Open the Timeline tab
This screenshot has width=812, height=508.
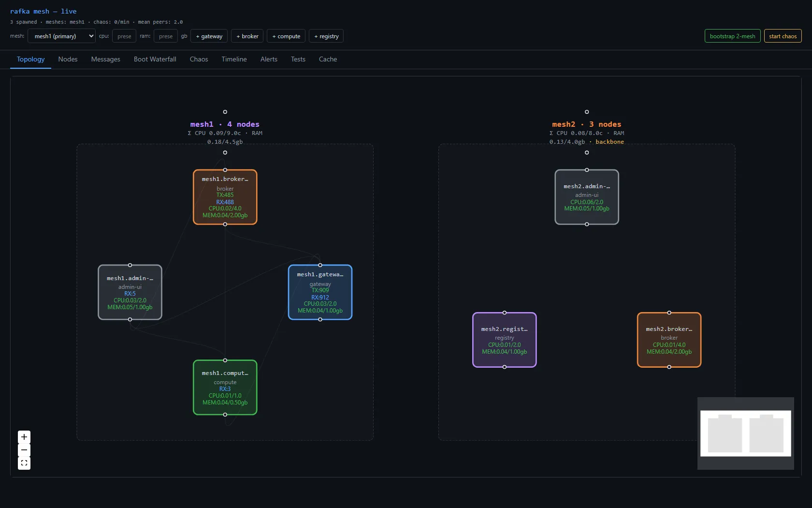(234, 59)
